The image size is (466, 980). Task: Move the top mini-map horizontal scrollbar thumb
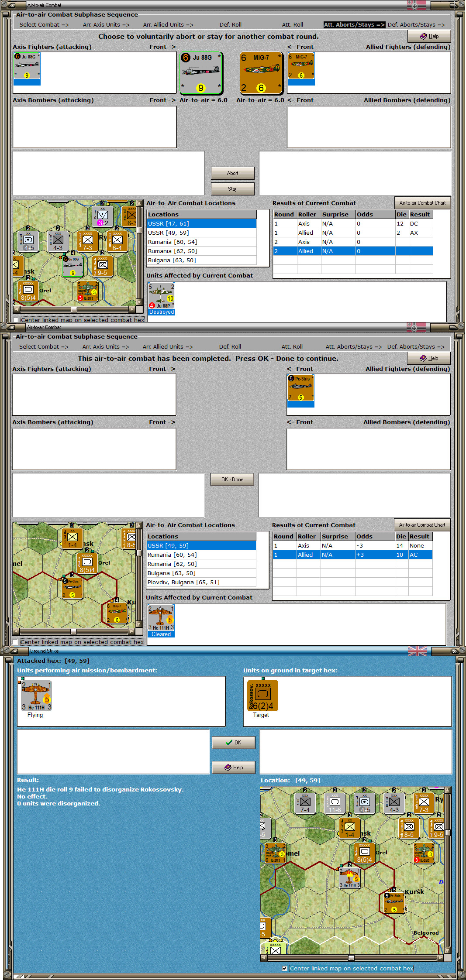[x=74, y=309]
